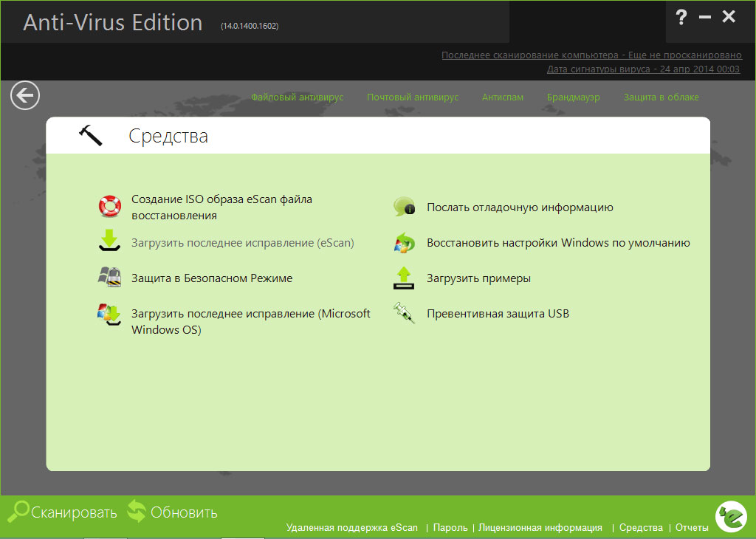The width and height of the screenshot is (756, 539).
Task: Open Защита в Безопасном Режиме
Action: (x=212, y=278)
